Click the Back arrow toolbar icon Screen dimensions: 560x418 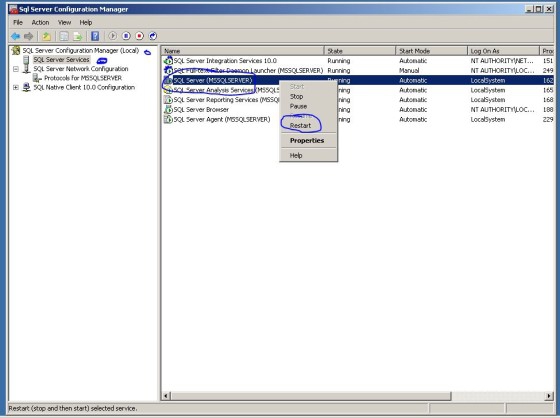(15, 36)
